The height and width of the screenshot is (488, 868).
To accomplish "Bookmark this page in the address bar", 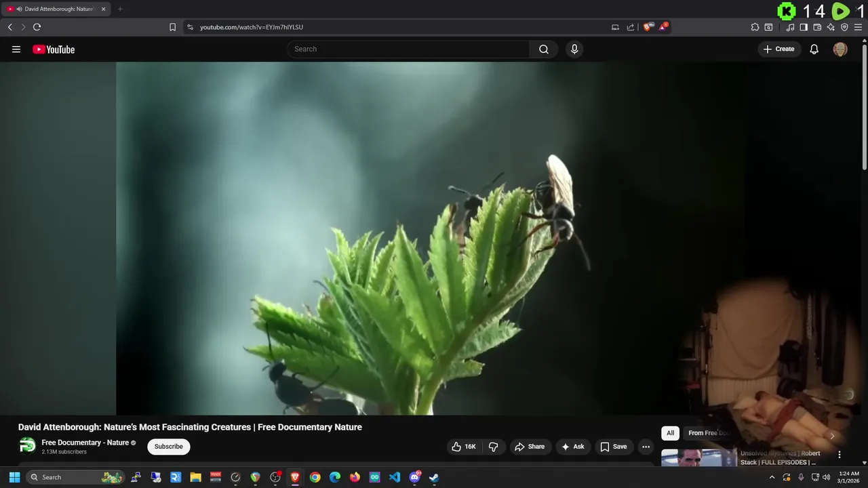I will [172, 27].
